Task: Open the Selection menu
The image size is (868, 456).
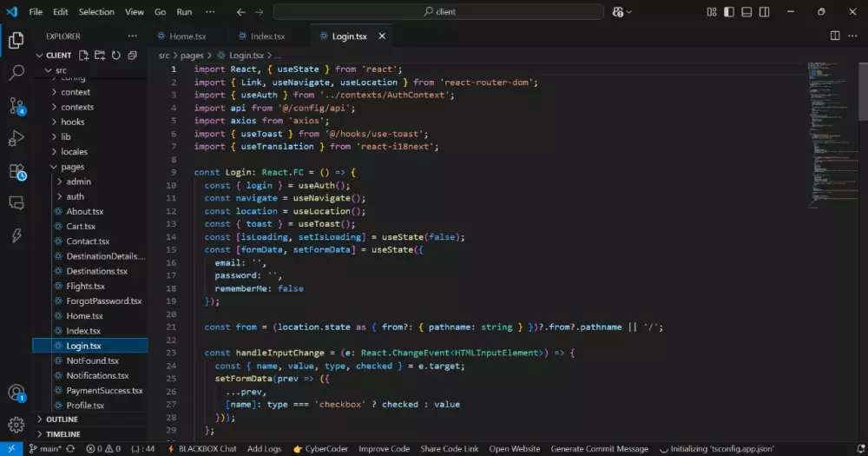Action: [x=96, y=12]
